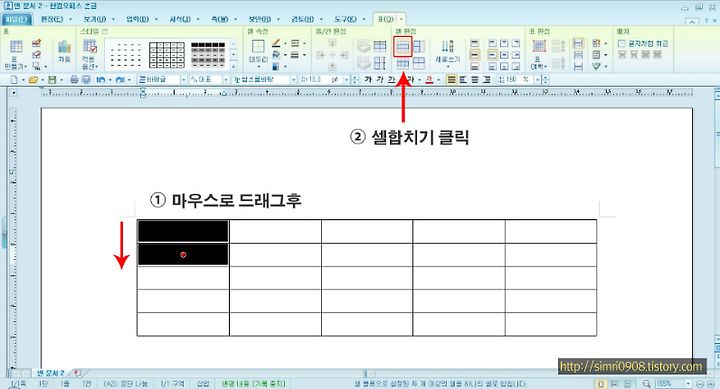Click the table eraser tool icon
The height and width of the screenshot is (389, 720).
37,55
